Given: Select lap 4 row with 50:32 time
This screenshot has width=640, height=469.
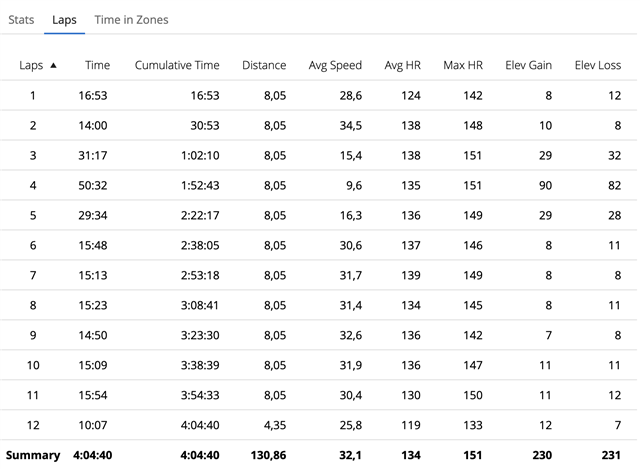Looking at the screenshot, I should [x=318, y=185].
